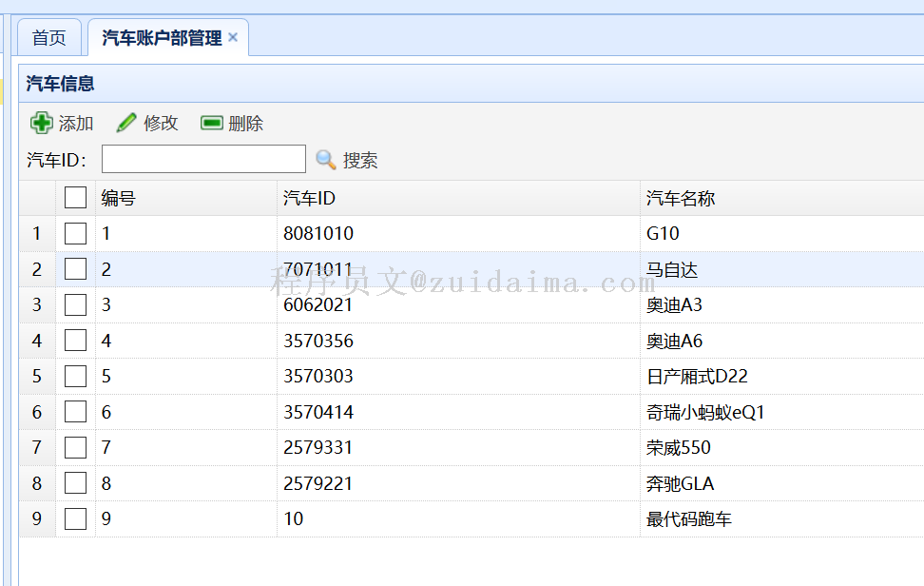Viewport: 924px width, 586px height.
Task: Select car ID 6062021 cell
Action: [x=458, y=304]
